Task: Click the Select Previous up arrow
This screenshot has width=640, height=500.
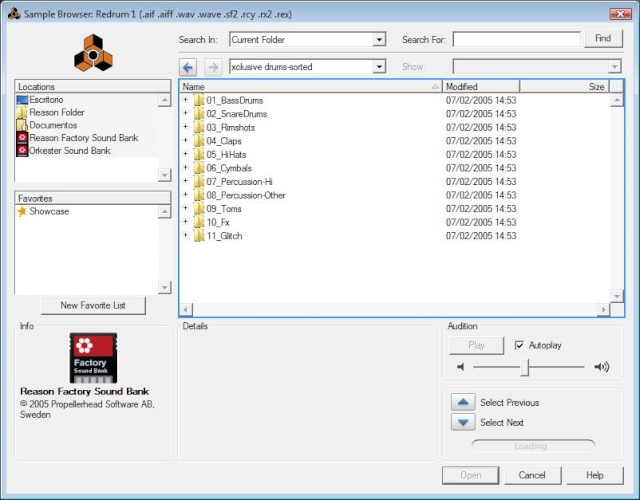Action: (x=463, y=402)
